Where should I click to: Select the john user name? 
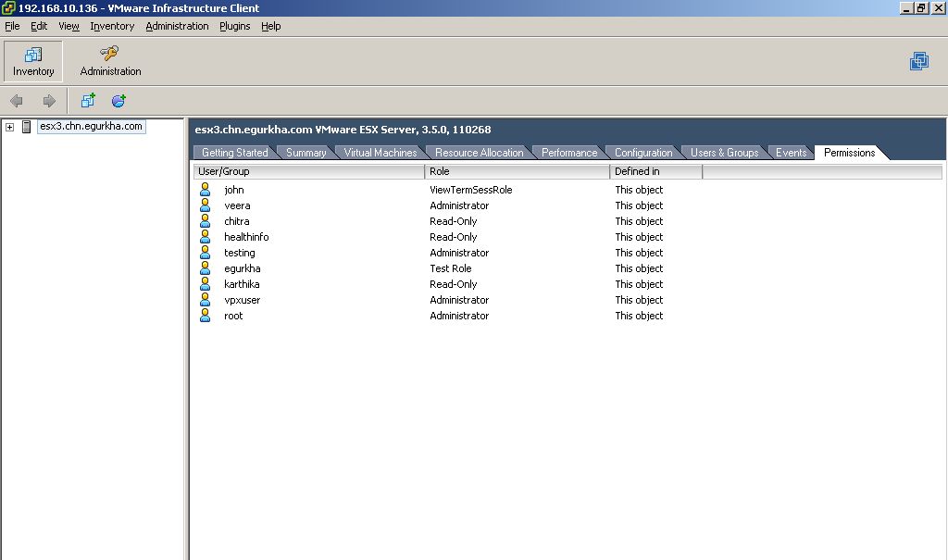pyautogui.click(x=234, y=189)
